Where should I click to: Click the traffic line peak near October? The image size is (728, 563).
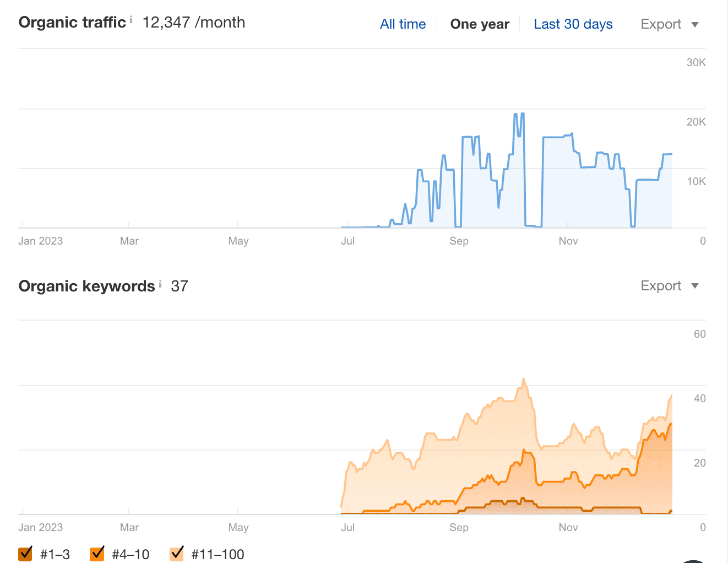click(x=523, y=113)
